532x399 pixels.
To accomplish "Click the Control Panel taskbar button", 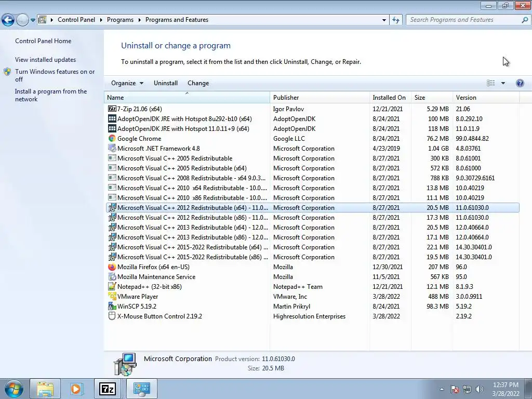I will 141,389.
